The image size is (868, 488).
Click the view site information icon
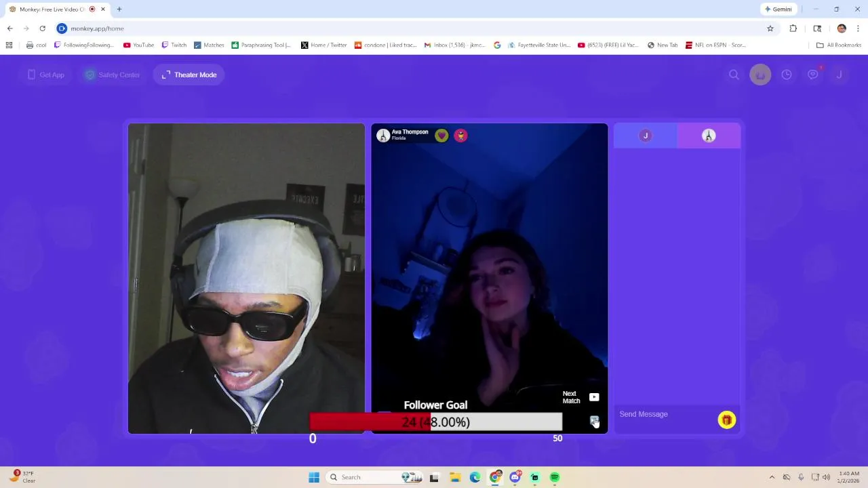pyautogui.click(x=62, y=28)
